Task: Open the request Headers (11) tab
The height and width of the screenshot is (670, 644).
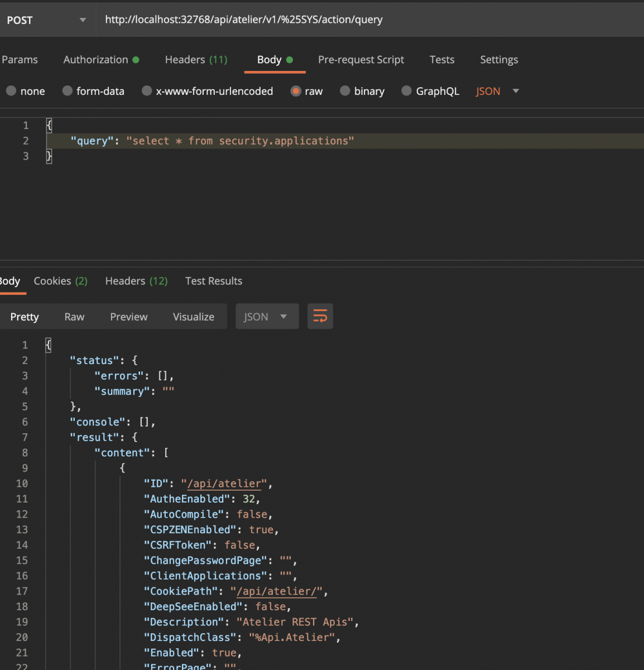Action: coord(196,60)
